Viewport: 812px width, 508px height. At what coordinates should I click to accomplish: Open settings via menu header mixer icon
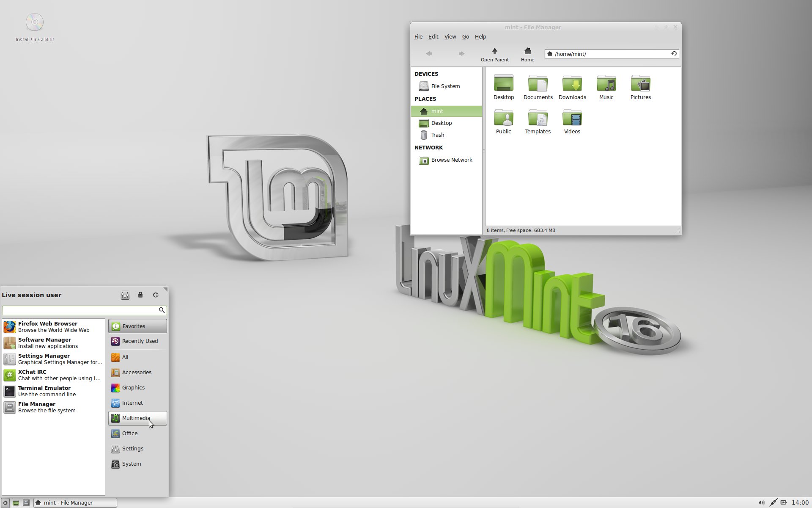point(125,295)
